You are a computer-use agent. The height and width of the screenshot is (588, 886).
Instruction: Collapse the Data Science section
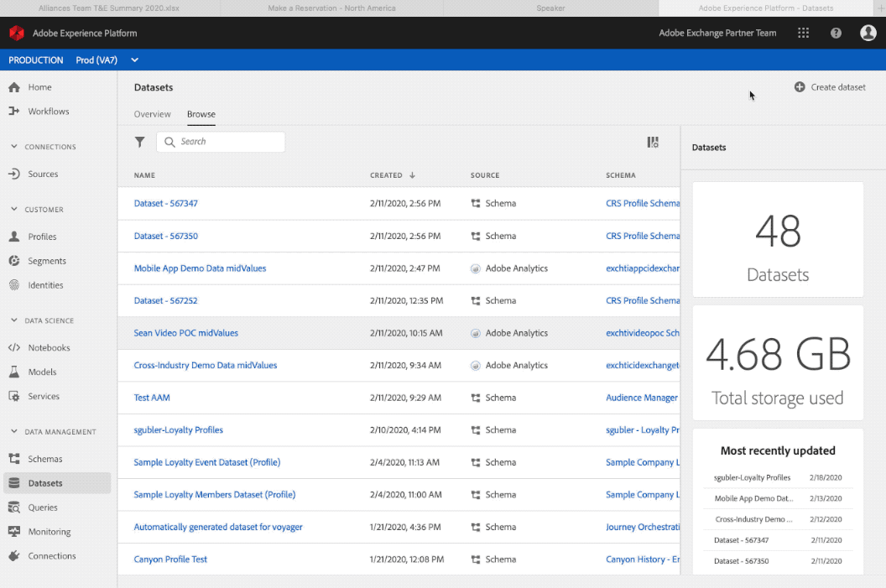pyautogui.click(x=13, y=320)
